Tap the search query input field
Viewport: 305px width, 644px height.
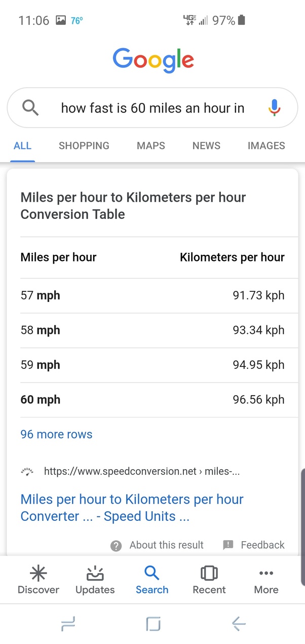152,108
